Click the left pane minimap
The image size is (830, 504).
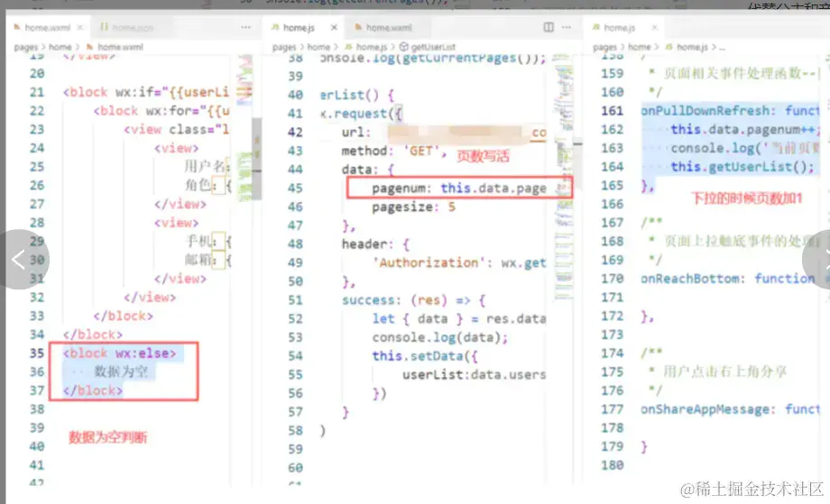[x=244, y=127]
